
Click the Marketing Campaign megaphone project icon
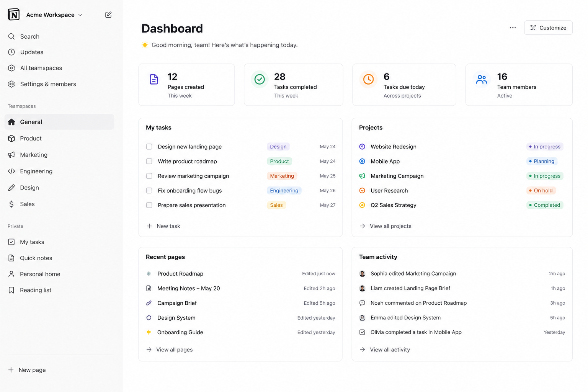pos(362,176)
